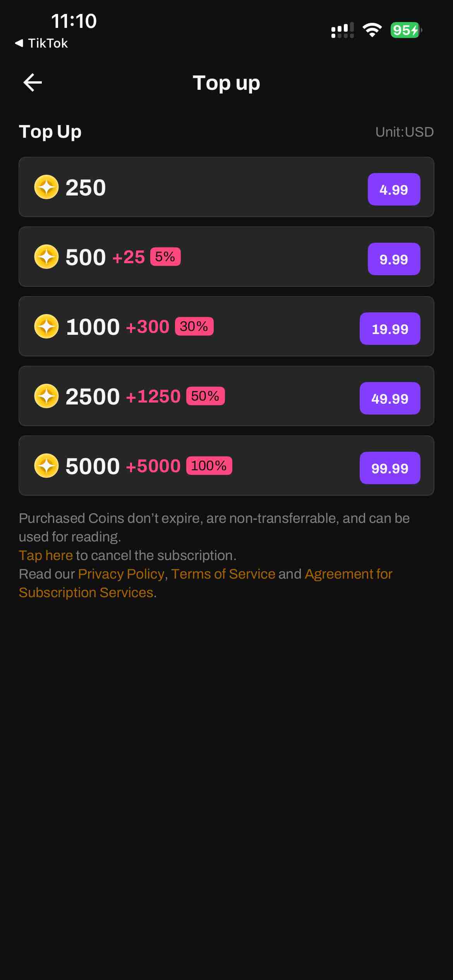The image size is (453, 980).
Task: Tap the coin icon beside 2500
Action: [x=46, y=396]
